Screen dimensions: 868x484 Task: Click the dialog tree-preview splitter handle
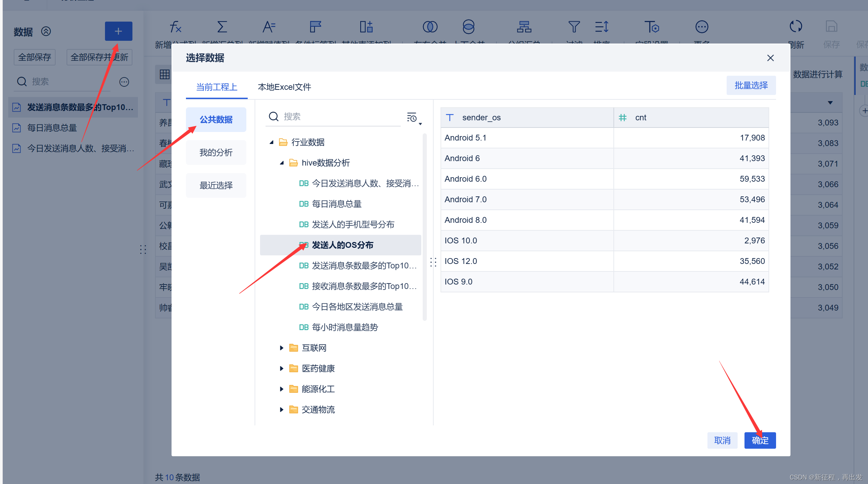[433, 263]
